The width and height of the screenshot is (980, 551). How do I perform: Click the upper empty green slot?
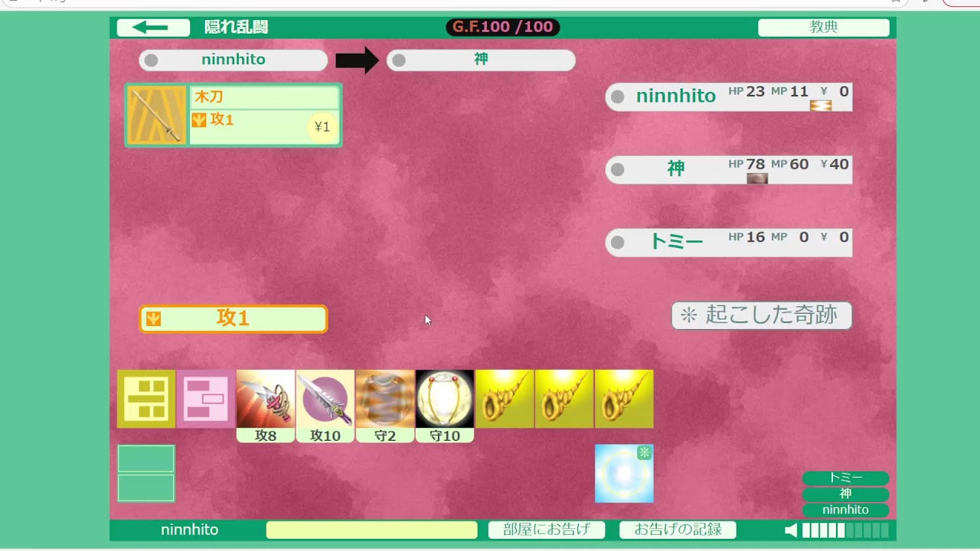[x=146, y=459]
